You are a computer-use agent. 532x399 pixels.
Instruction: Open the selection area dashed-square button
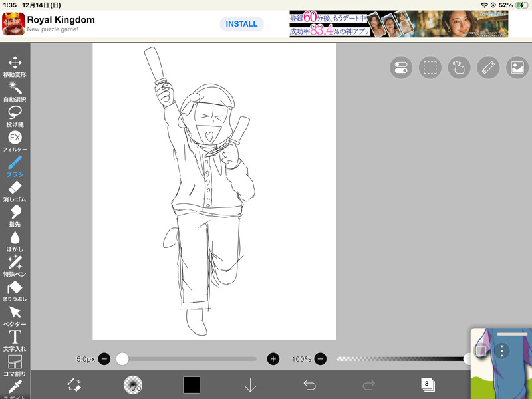(x=430, y=68)
